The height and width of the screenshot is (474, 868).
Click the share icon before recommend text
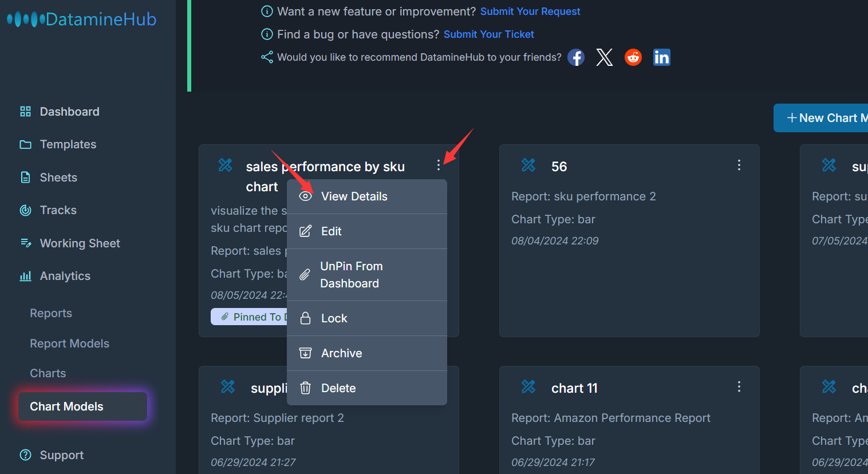tap(267, 57)
